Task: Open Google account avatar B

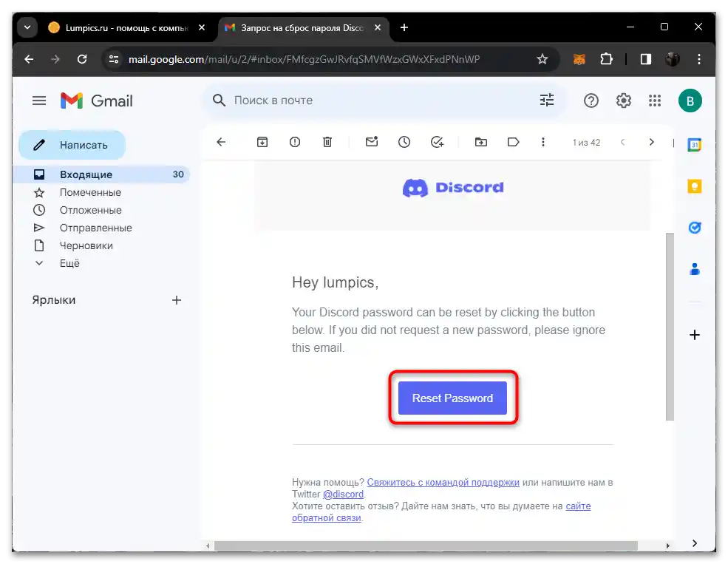Action: [x=690, y=101]
